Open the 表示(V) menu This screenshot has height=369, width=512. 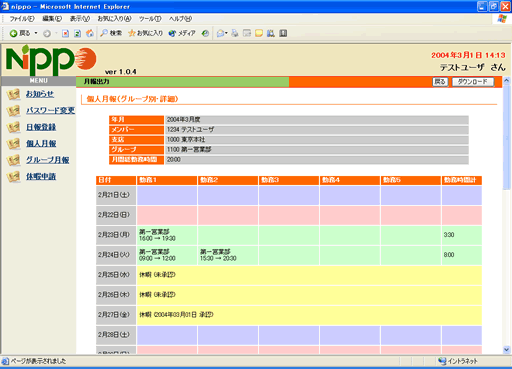coord(80,19)
